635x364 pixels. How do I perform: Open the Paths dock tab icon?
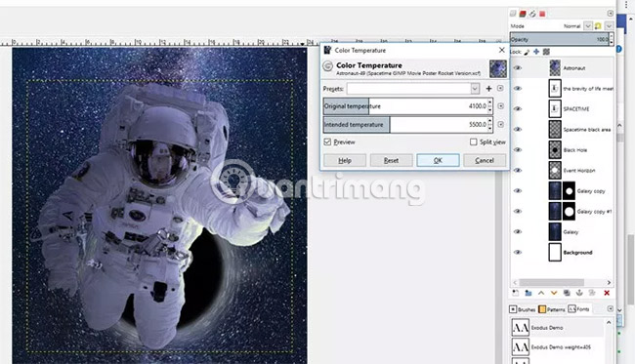click(532, 14)
